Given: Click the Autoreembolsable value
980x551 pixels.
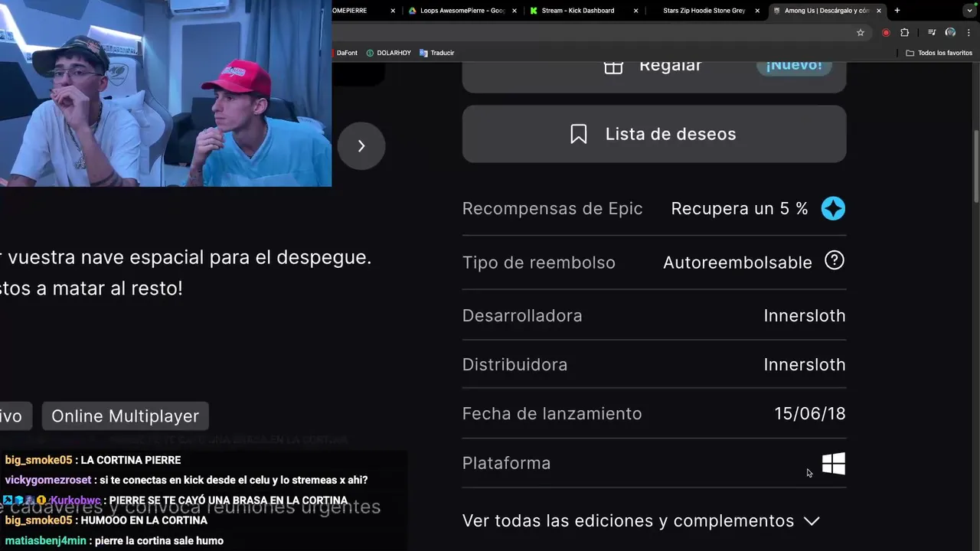Looking at the screenshot, I should (x=737, y=262).
